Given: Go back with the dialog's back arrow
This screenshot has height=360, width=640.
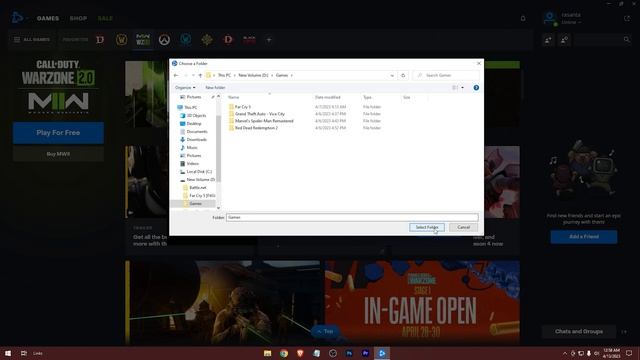Looking at the screenshot, I should click(x=176, y=76).
